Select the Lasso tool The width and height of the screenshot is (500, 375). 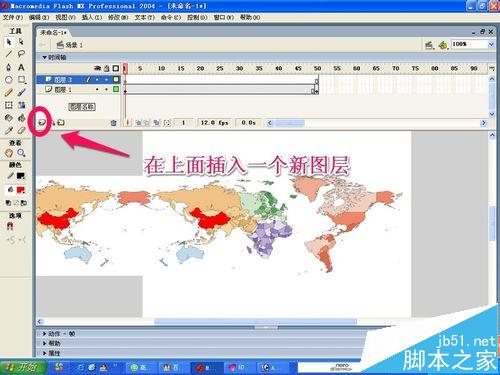pos(21,54)
